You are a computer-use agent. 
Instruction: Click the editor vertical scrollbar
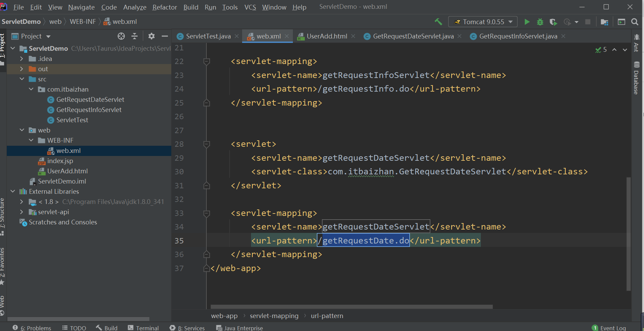point(629,234)
